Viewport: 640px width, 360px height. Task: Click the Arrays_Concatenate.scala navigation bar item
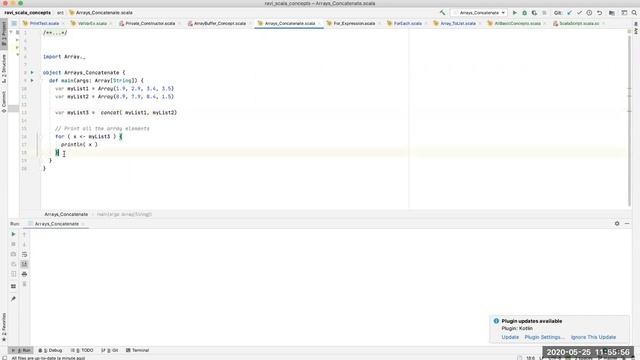point(100,13)
